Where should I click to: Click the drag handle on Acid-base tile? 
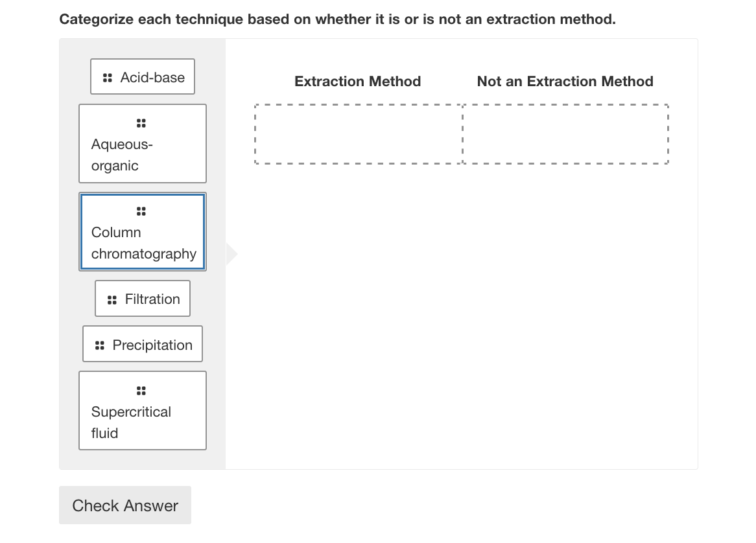click(x=107, y=76)
